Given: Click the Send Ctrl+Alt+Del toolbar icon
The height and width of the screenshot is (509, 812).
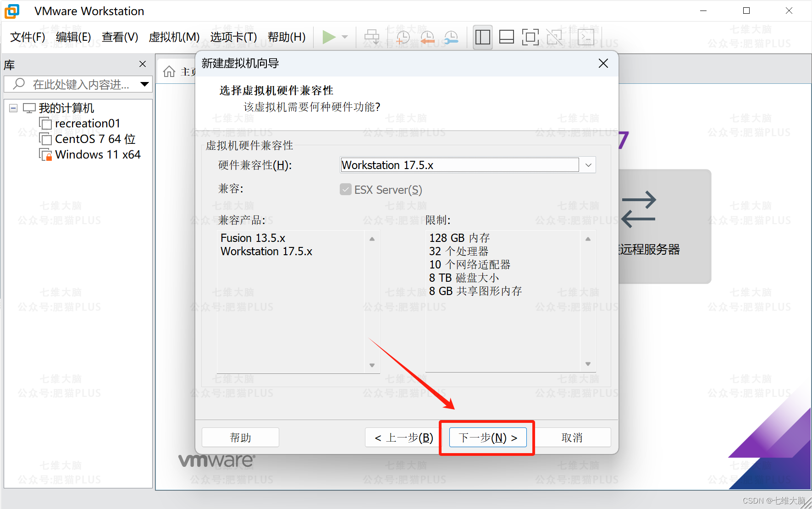Looking at the screenshot, I should [x=371, y=37].
